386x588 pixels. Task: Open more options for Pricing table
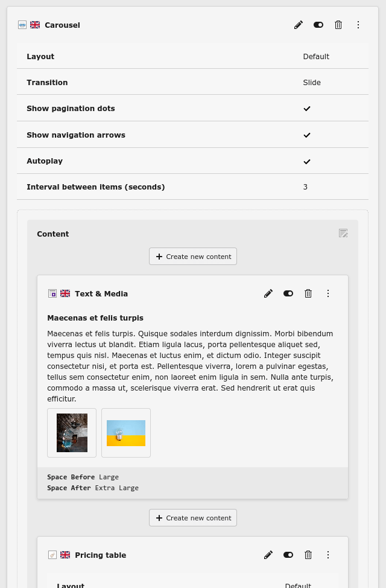point(328,555)
